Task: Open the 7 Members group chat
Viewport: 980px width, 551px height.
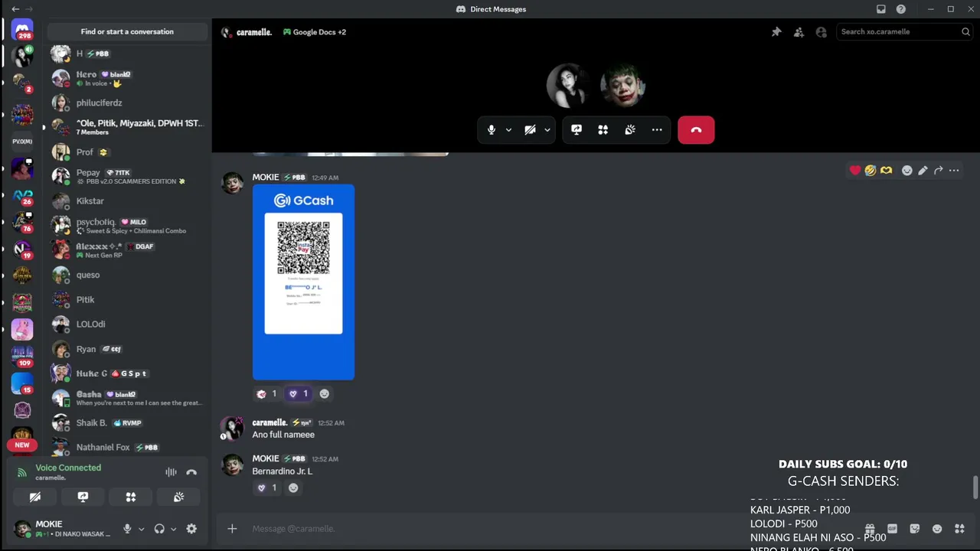Action: [127, 127]
